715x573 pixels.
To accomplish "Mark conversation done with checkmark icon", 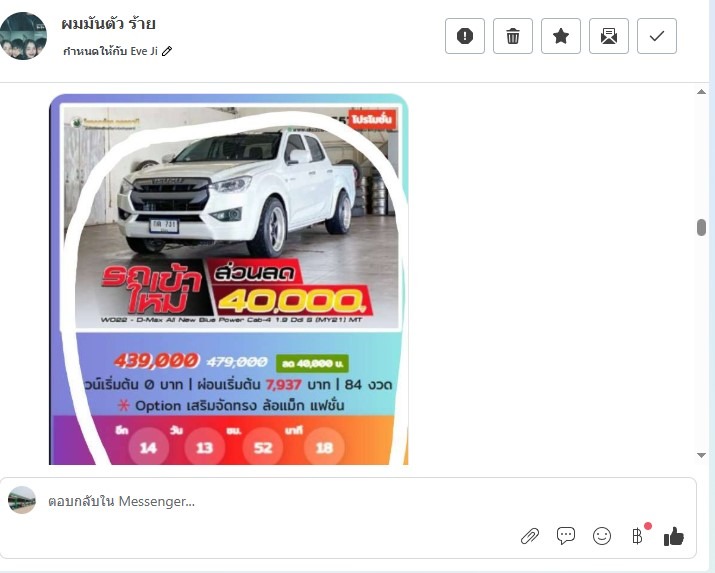I will pyautogui.click(x=657, y=36).
